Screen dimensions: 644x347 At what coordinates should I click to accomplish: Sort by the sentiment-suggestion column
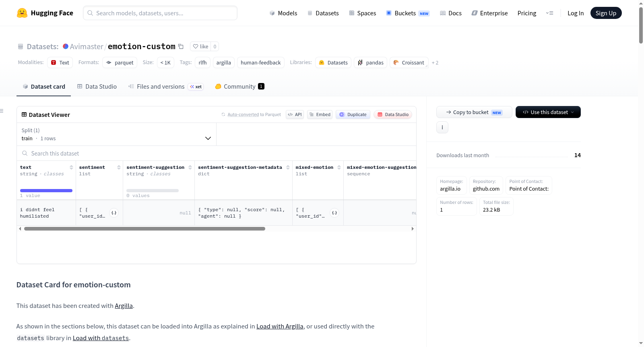(x=190, y=167)
